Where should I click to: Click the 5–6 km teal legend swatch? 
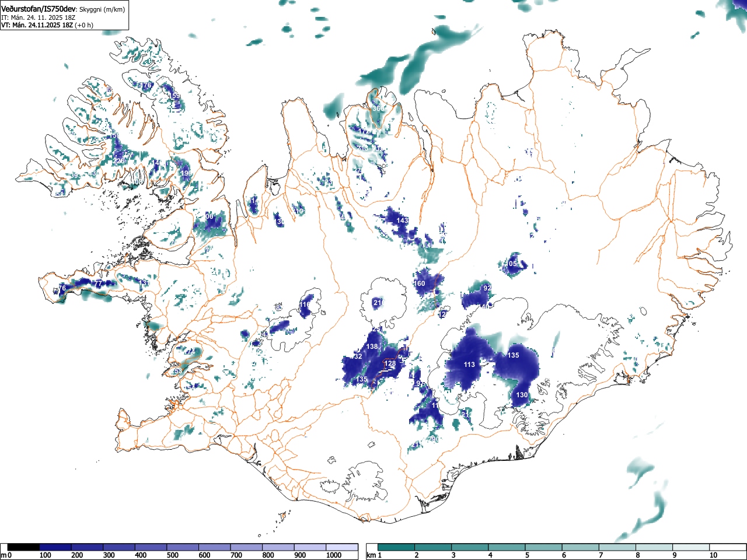pos(544,547)
